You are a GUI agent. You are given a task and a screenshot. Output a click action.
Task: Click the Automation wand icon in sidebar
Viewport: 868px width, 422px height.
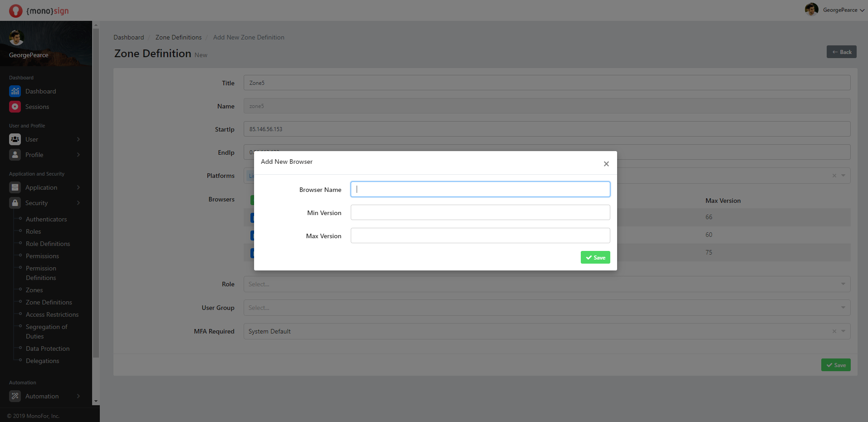pos(15,396)
